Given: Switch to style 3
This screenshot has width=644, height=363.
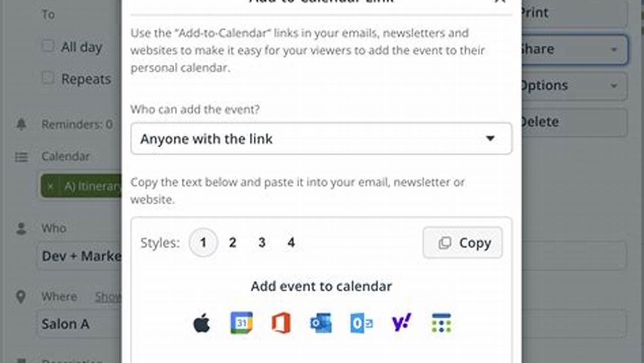Looking at the screenshot, I should tap(261, 243).
